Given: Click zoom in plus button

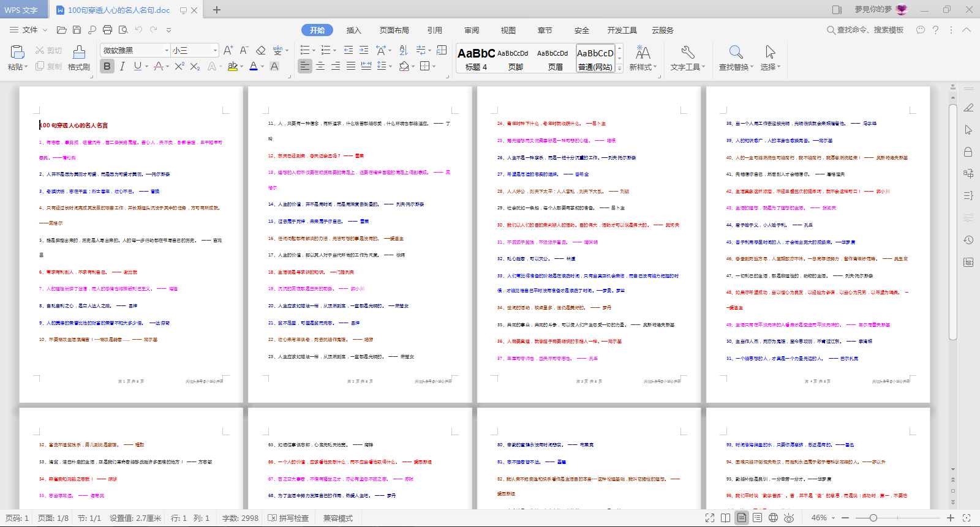Looking at the screenshot, I should pos(951,518).
